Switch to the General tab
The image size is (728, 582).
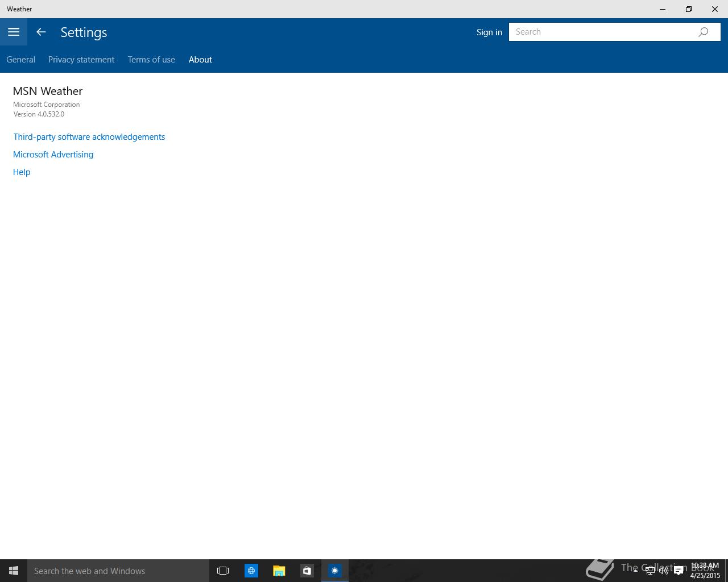(x=21, y=60)
